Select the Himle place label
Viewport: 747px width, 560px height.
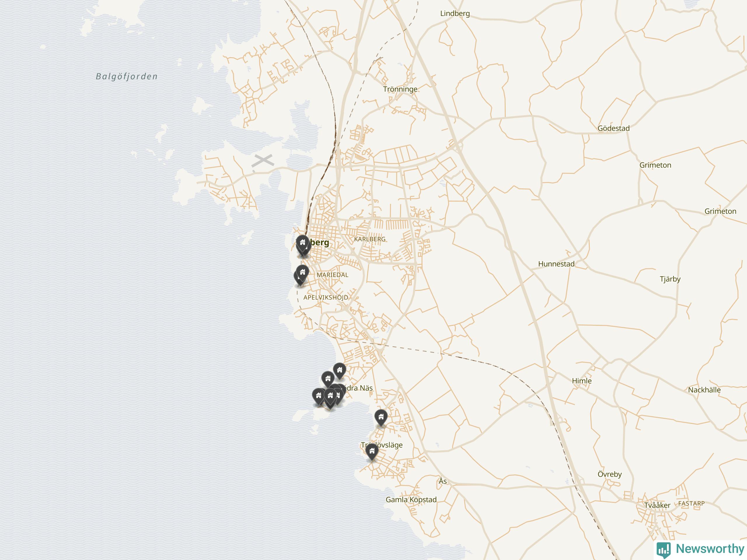pos(582,381)
